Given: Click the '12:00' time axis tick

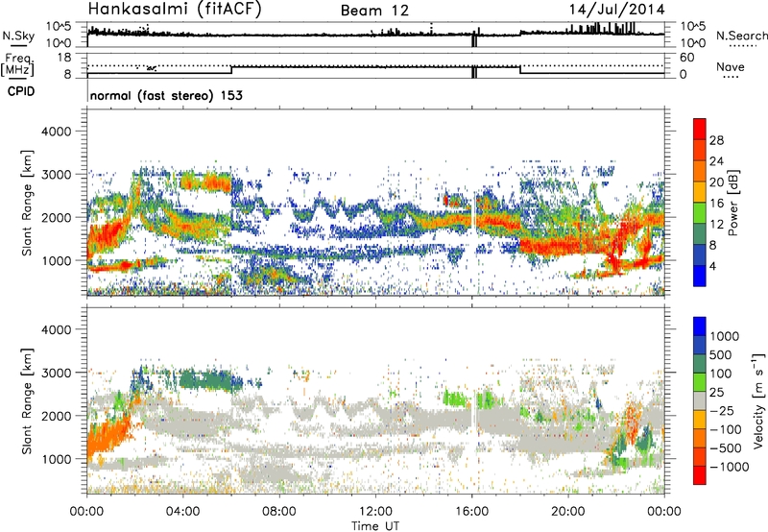Looking at the screenshot, I should pyautogui.click(x=375, y=511).
